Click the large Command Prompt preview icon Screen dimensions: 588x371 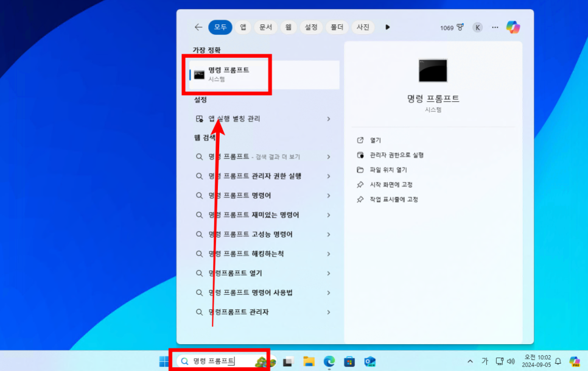tap(433, 70)
